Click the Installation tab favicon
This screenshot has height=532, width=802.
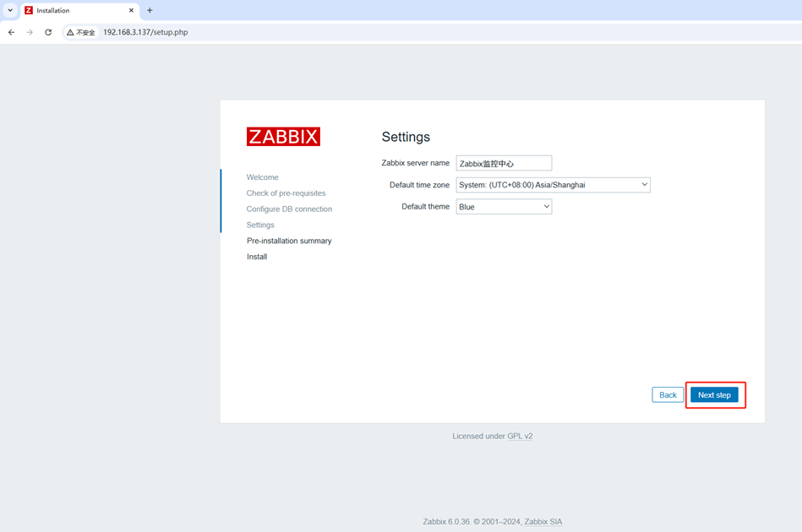click(29, 10)
